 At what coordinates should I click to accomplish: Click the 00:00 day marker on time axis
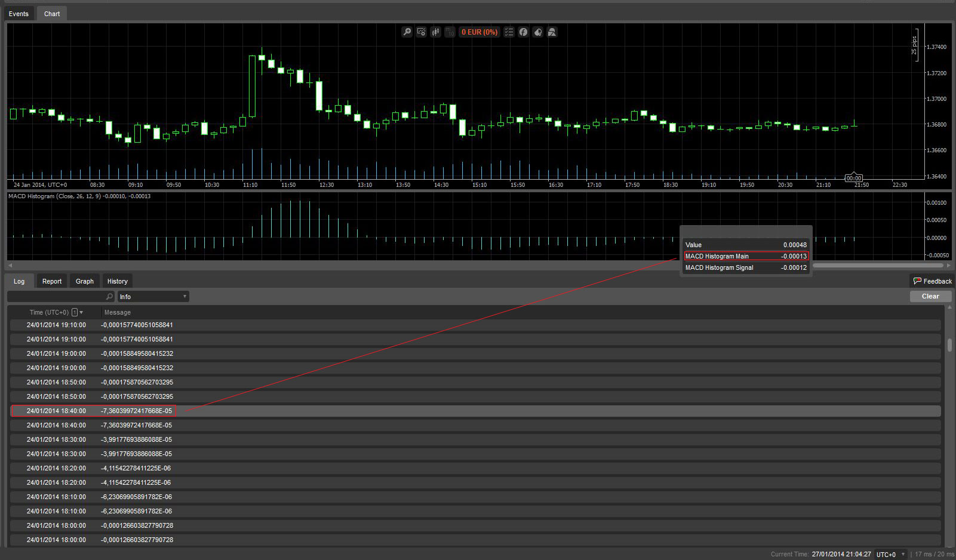pos(854,178)
